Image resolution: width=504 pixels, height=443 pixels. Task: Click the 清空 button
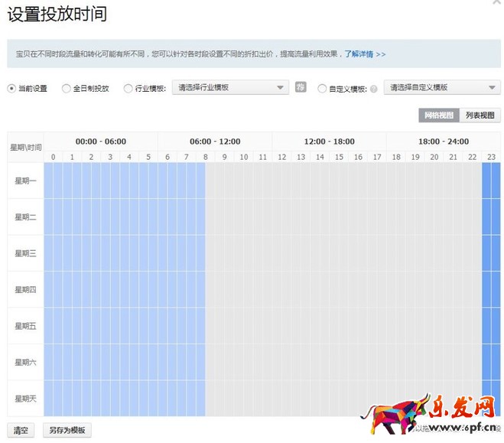[x=20, y=430]
